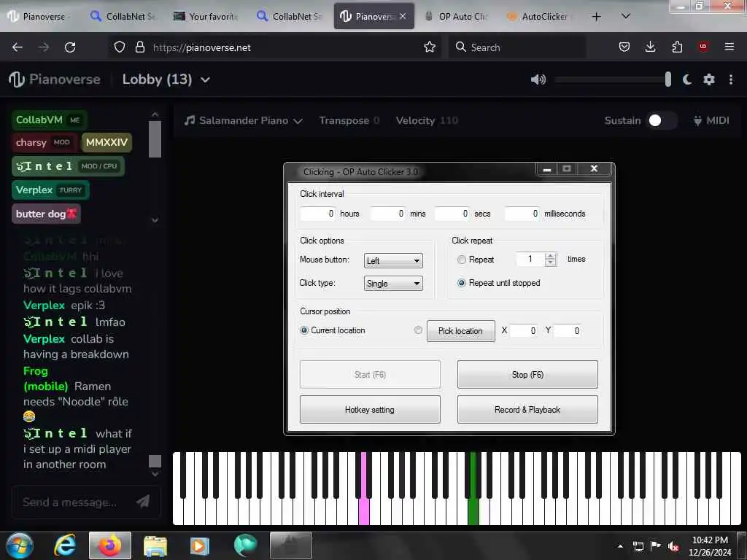Click the Stop (F6) button

tap(527, 374)
